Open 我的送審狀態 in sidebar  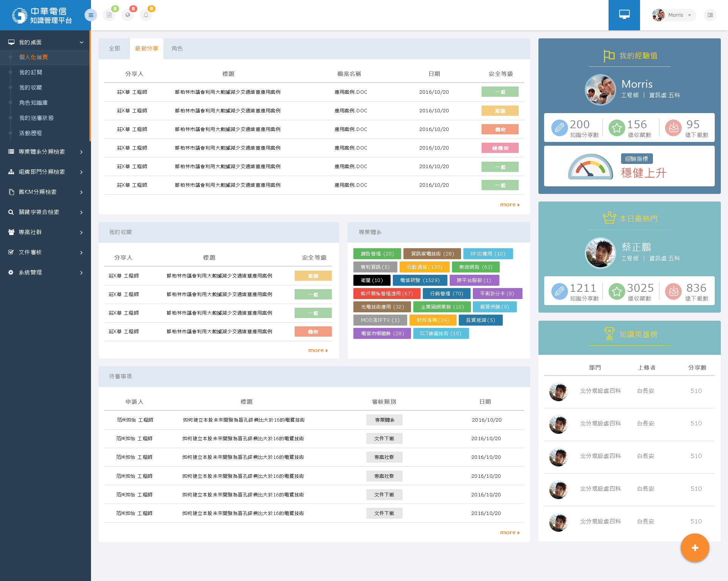[x=36, y=118]
